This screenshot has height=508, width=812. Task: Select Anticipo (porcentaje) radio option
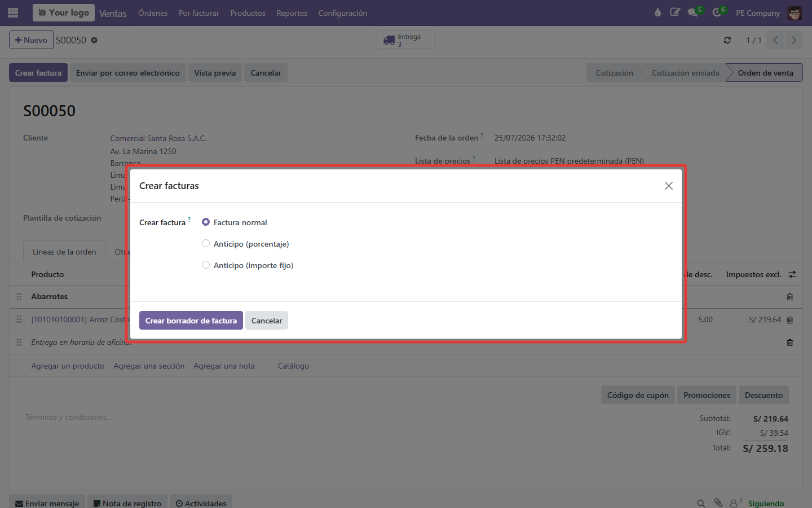(x=206, y=243)
